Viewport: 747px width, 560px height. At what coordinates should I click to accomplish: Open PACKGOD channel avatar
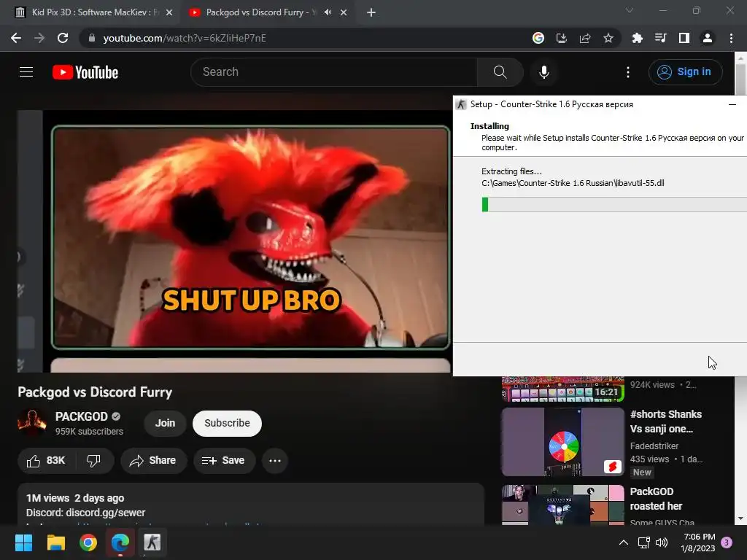tap(32, 423)
